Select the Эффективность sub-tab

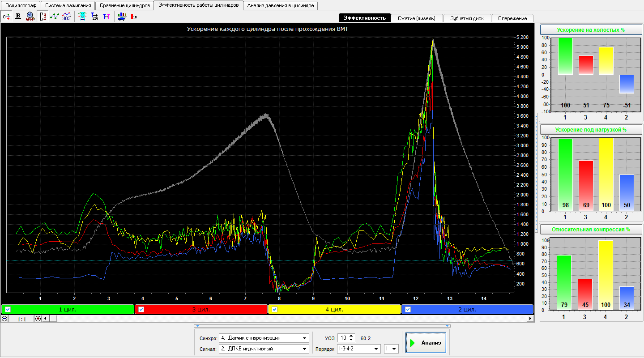tap(365, 18)
